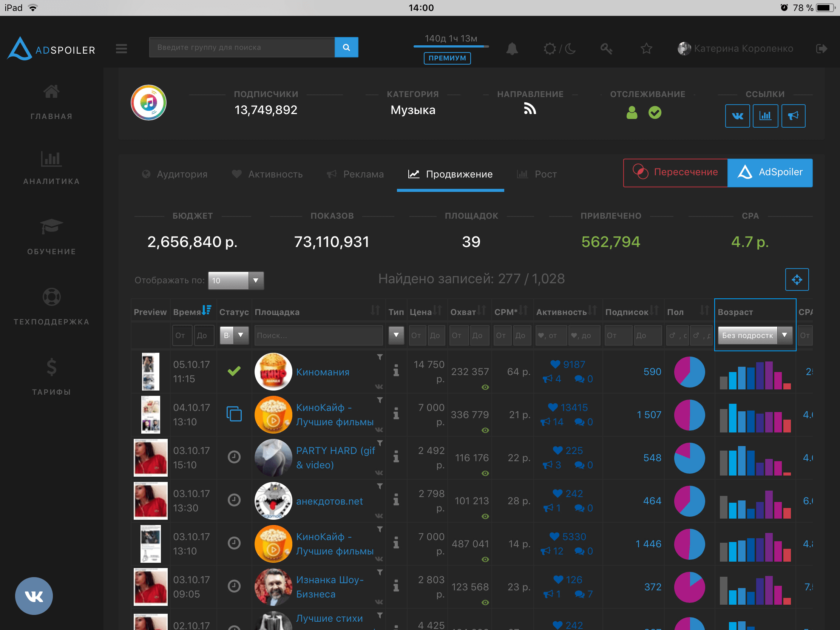Click the key icon in header
This screenshot has height=630, width=840.
(x=606, y=49)
